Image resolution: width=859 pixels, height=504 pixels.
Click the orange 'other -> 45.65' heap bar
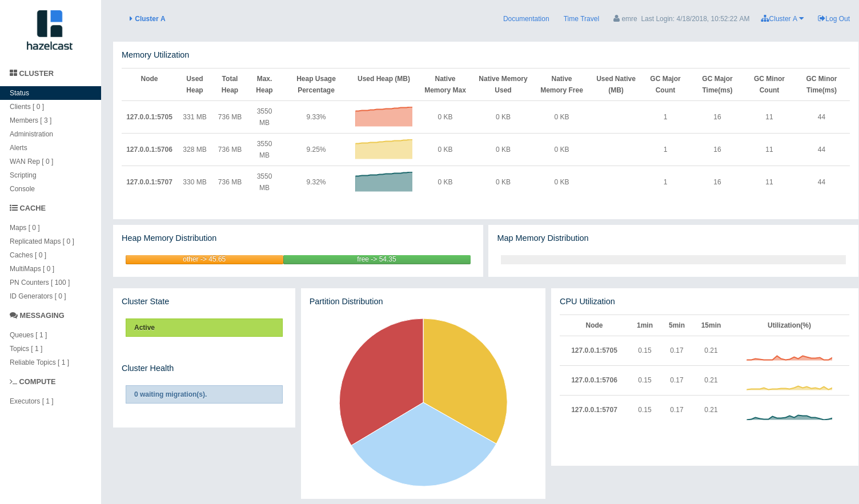pos(204,260)
